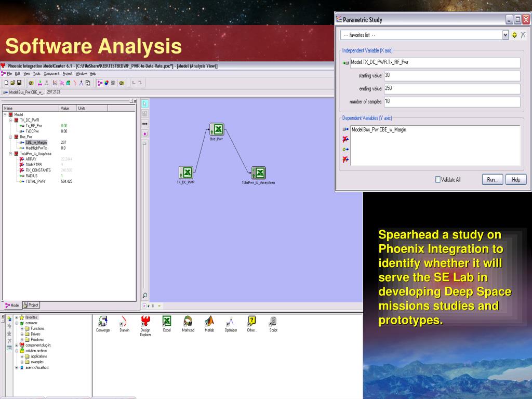Save the model using the floppy disk icon

(x=19, y=83)
